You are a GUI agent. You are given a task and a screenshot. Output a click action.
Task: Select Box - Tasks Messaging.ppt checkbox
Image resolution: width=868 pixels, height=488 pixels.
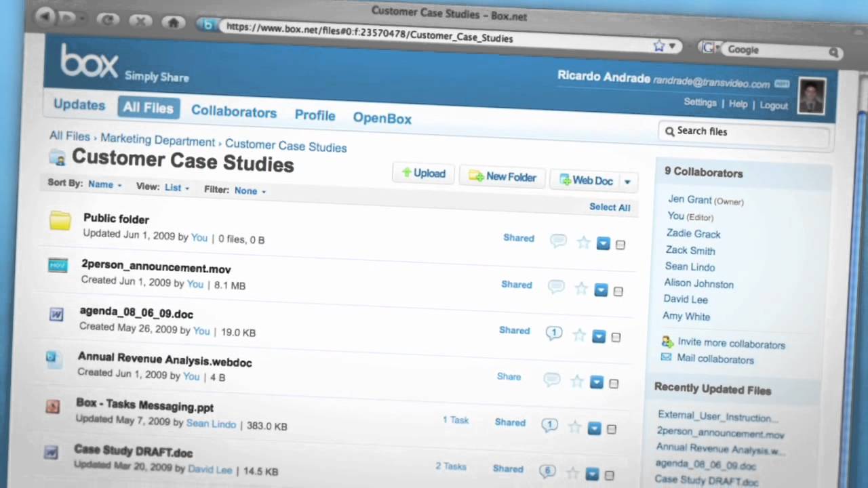click(x=611, y=429)
